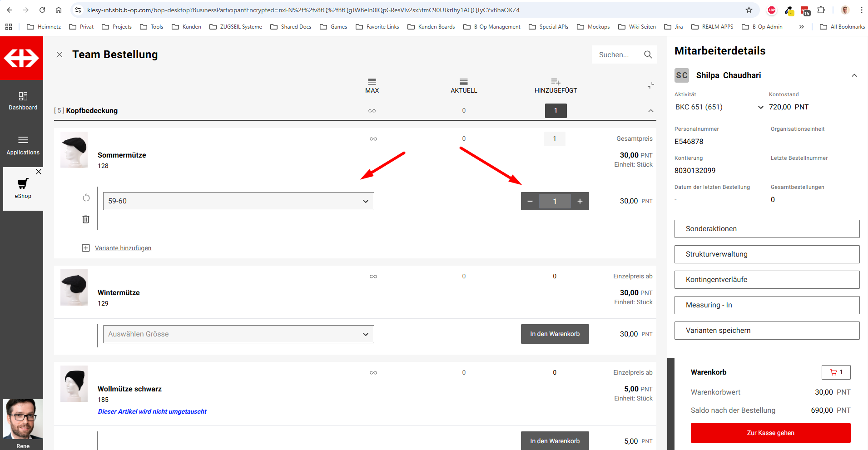Open the Dashboard from the sidebar

[23, 101]
